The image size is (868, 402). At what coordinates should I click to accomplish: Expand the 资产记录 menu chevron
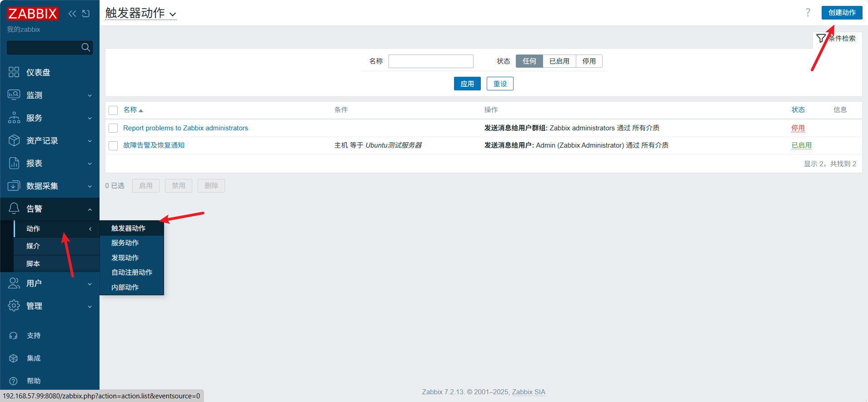90,141
